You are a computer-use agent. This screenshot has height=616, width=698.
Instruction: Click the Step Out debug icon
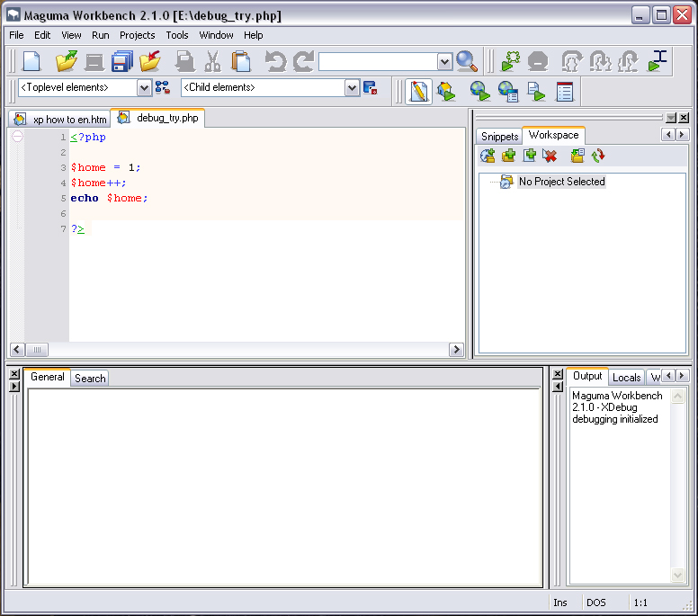click(629, 61)
